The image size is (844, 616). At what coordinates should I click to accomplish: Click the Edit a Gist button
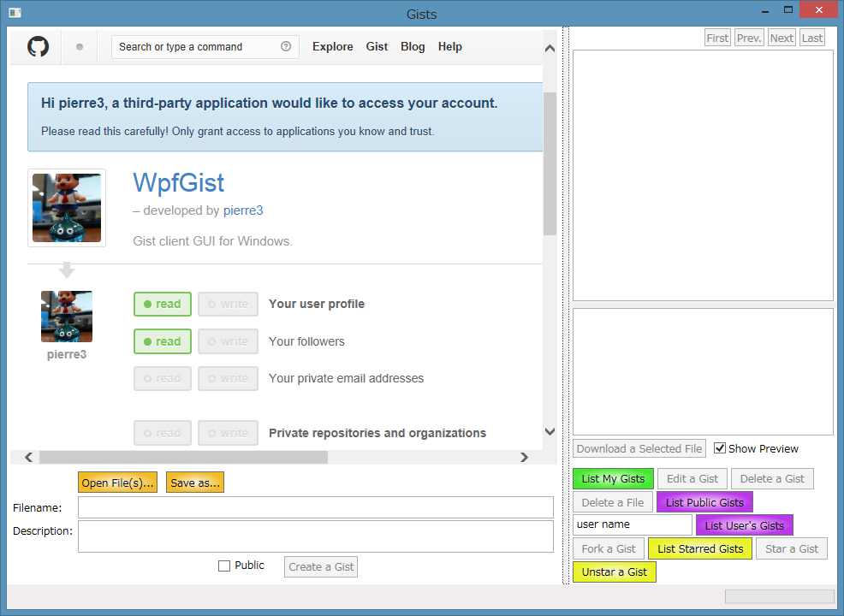[x=692, y=479]
